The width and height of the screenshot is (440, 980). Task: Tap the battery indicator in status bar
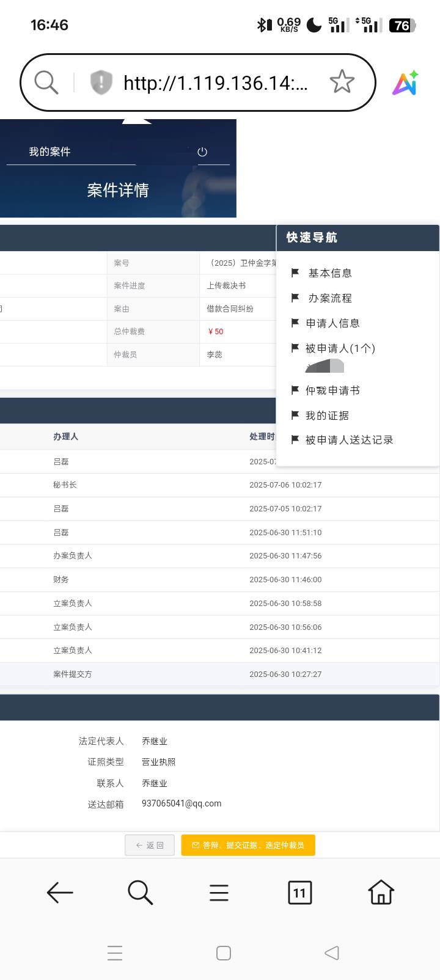[403, 25]
